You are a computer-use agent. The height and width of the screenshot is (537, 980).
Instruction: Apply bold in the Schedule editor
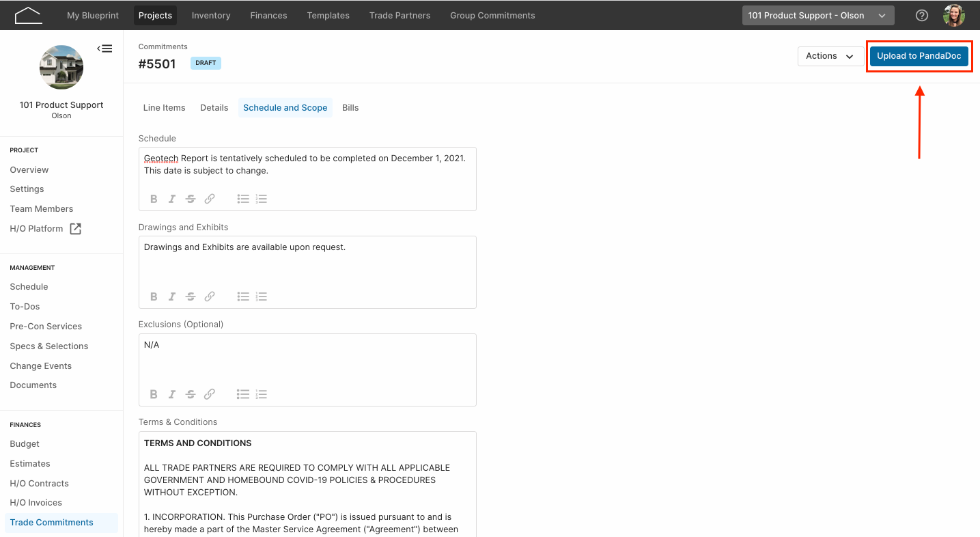click(x=154, y=199)
